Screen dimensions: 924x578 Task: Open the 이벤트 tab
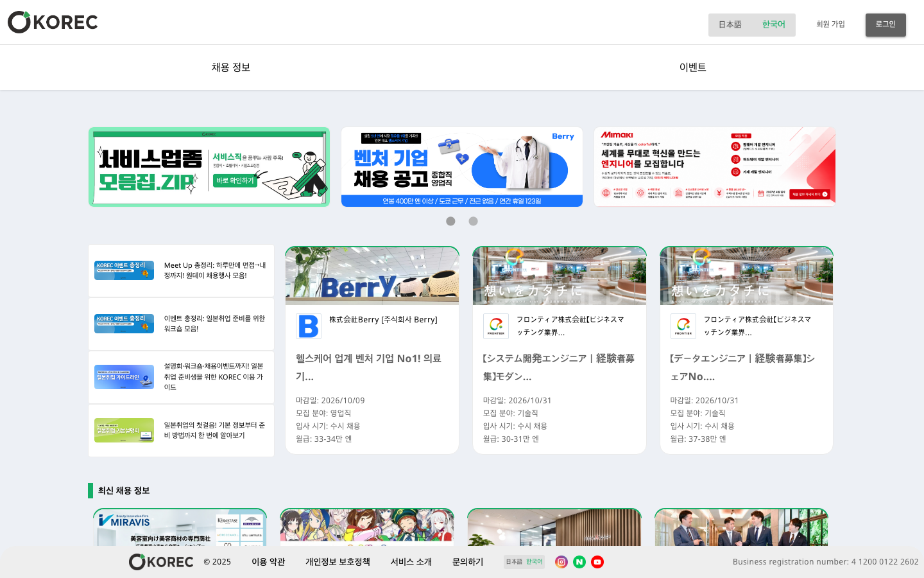point(693,67)
